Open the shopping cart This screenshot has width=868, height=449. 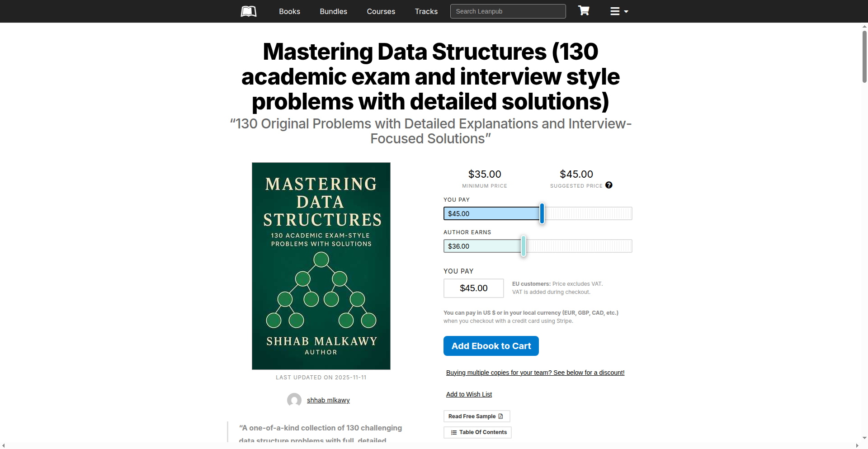point(584,10)
